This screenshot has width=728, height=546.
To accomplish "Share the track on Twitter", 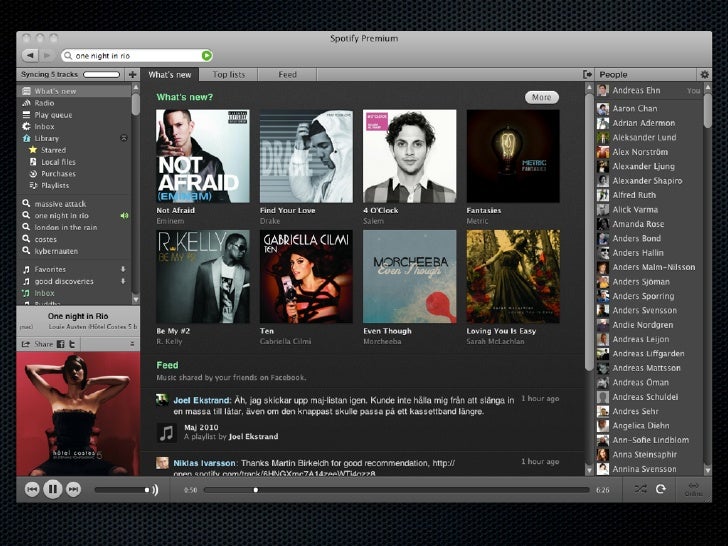I will pyautogui.click(x=72, y=344).
